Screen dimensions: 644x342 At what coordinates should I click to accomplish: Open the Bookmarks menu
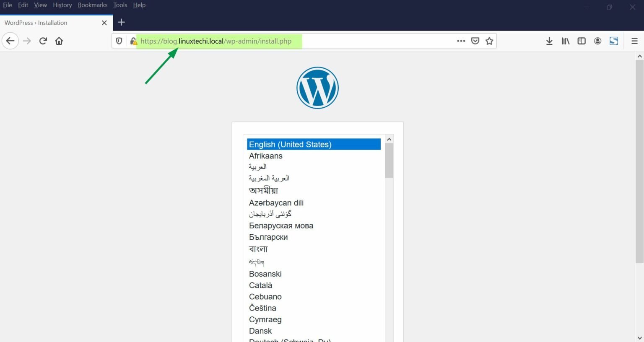93,5
